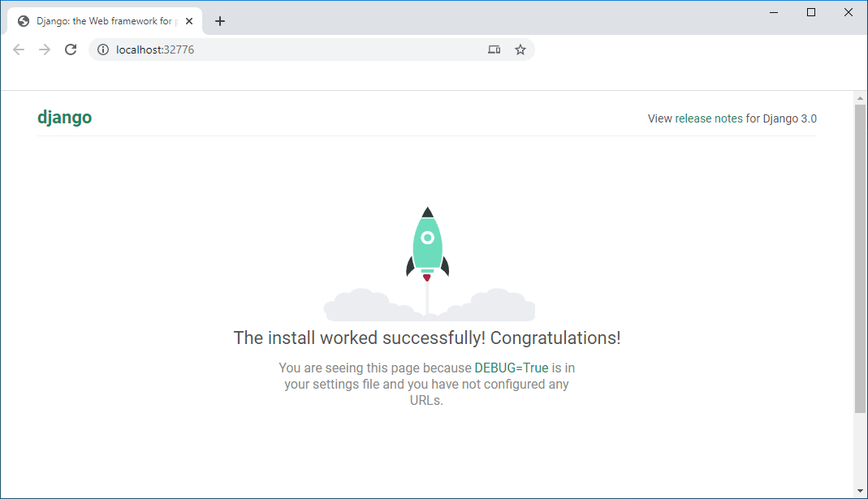This screenshot has height=499, width=868.
Task: Click the back navigation arrow
Action: click(x=19, y=49)
